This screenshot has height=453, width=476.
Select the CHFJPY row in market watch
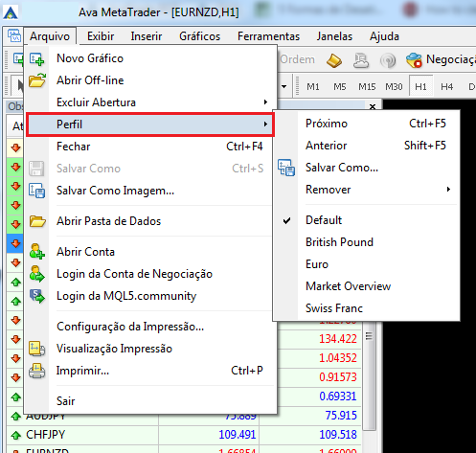coord(184,435)
